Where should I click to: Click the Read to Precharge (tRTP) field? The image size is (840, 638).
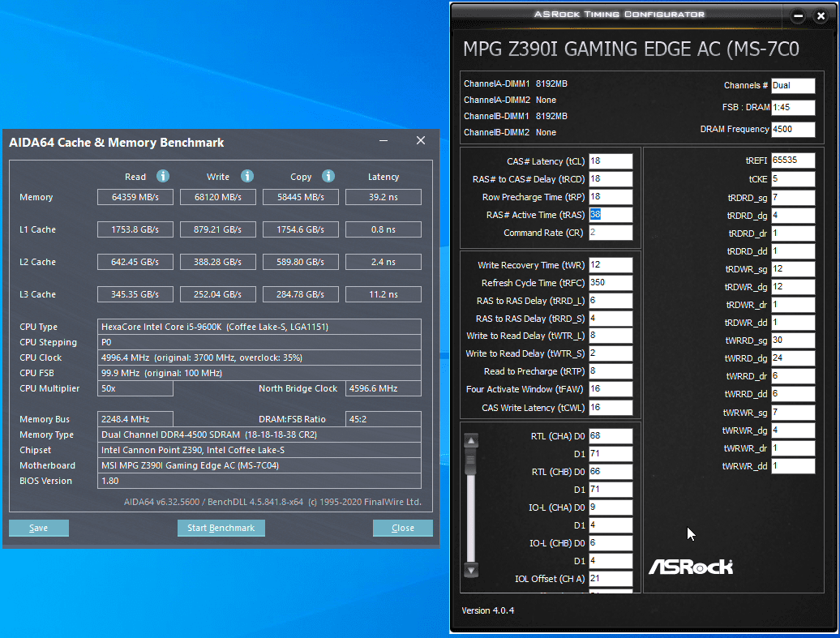click(x=611, y=371)
